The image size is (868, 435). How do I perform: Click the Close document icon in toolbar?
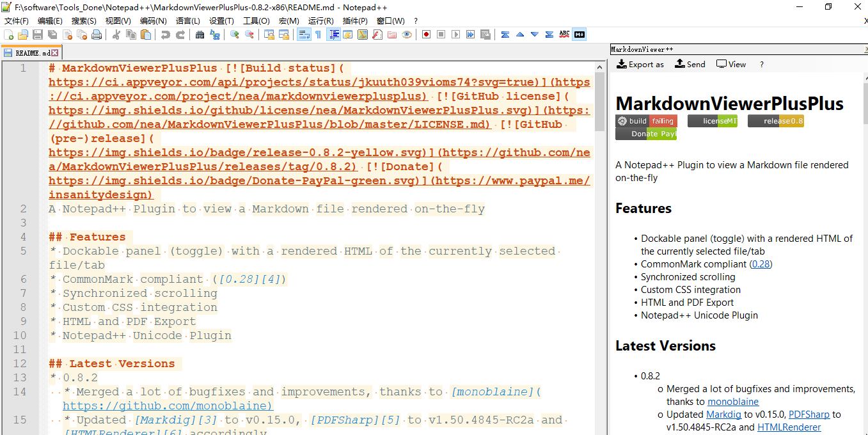click(x=67, y=35)
